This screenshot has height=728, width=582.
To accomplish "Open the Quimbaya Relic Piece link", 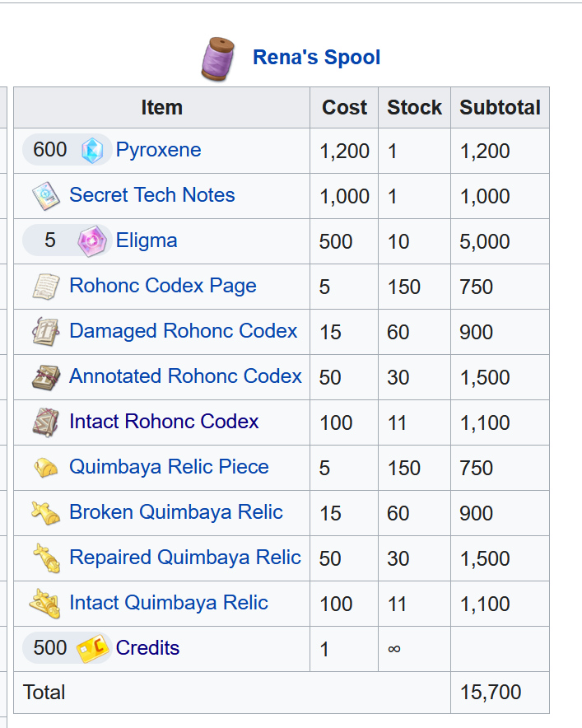I will (x=169, y=467).
